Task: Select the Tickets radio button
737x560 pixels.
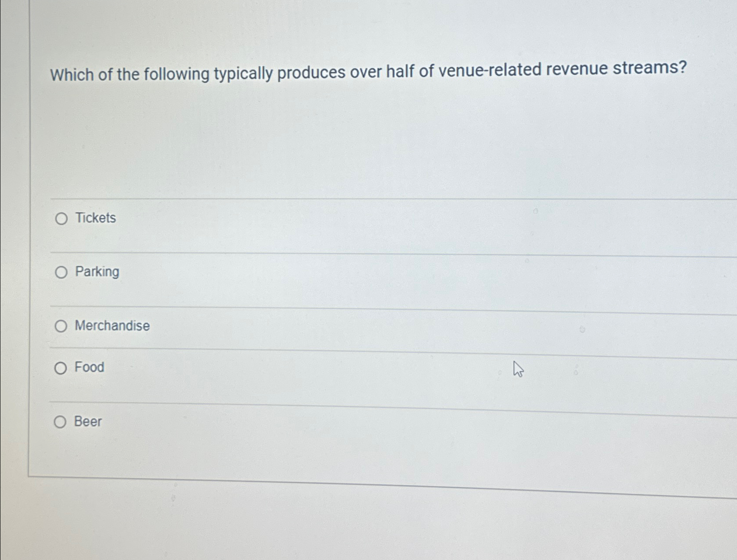Action: pyautogui.click(x=61, y=219)
